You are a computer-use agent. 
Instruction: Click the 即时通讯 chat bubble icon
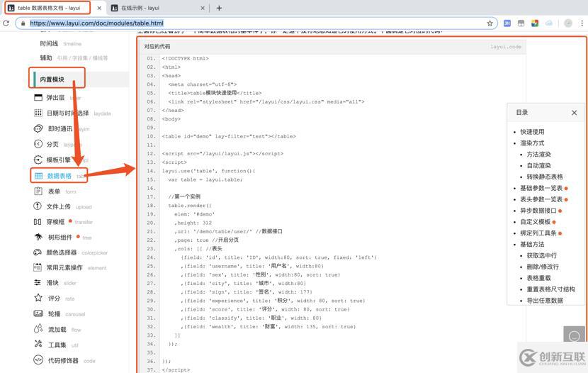[x=38, y=129]
